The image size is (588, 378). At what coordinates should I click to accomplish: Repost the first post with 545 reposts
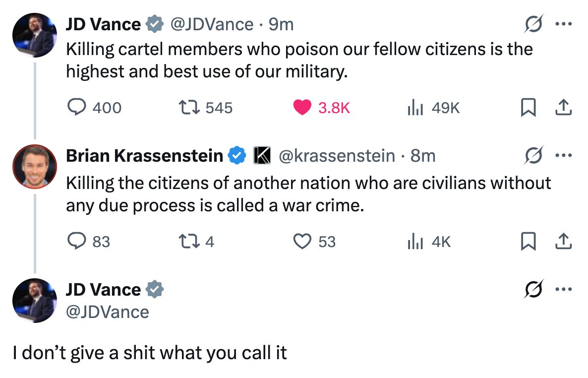coord(190,107)
